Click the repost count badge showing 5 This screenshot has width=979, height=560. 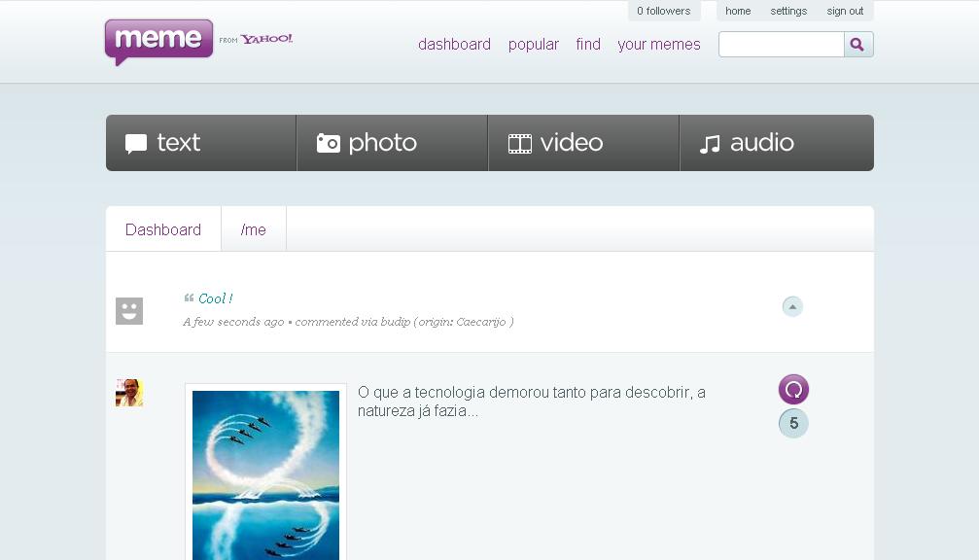tap(793, 423)
